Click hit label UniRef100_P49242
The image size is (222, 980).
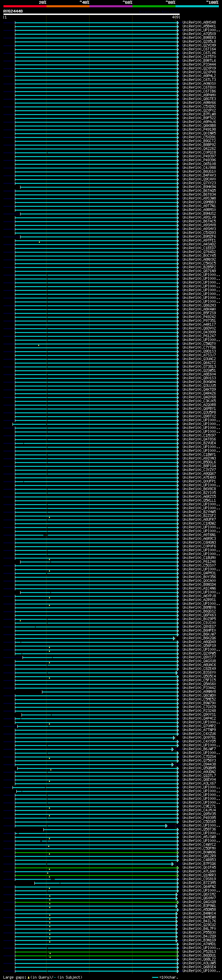point(199,317)
